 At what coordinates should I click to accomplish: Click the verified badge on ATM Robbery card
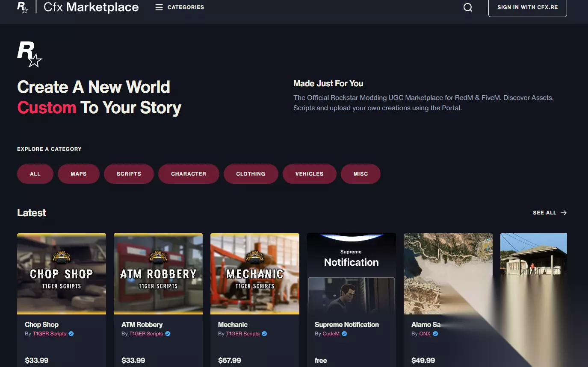coord(168,334)
